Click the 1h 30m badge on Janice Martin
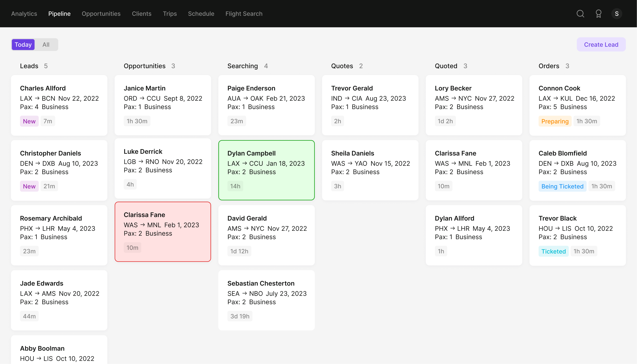 [137, 121]
